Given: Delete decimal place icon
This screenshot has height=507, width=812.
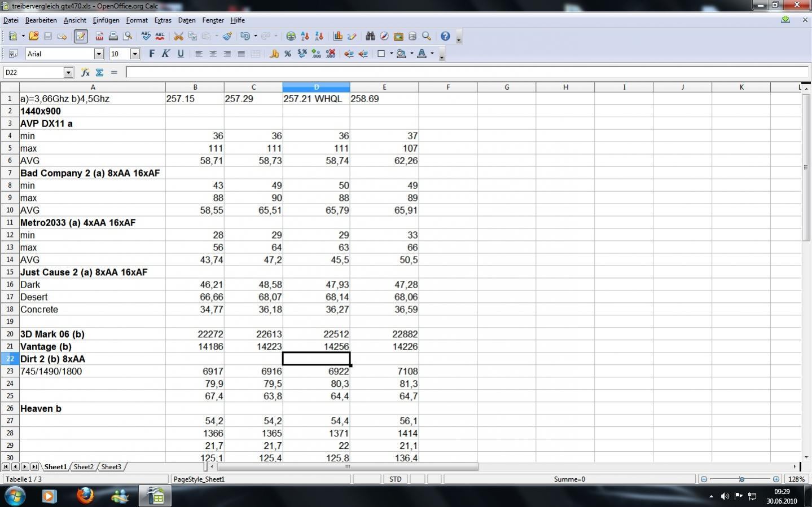Looking at the screenshot, I should (331, 54).
